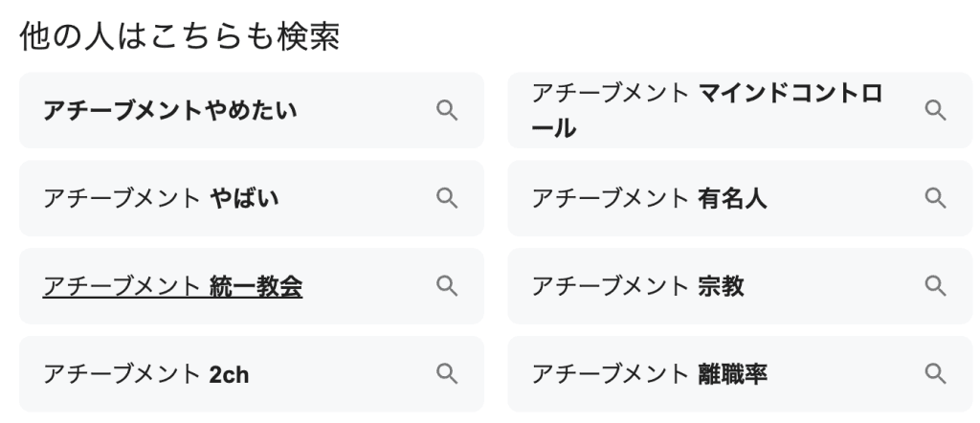Click search icon beside マインドコントロール suggestion
The image size is (980, 423).
point(934,110)
